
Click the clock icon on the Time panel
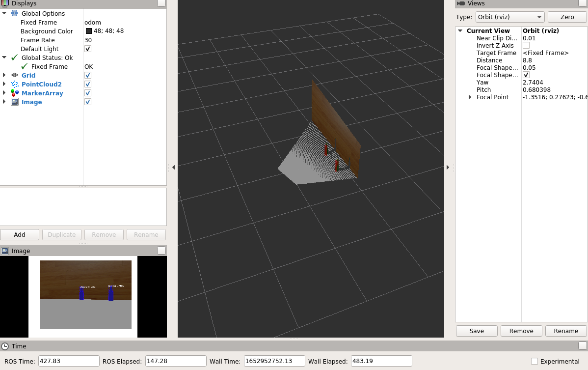(x=4, y=346)
